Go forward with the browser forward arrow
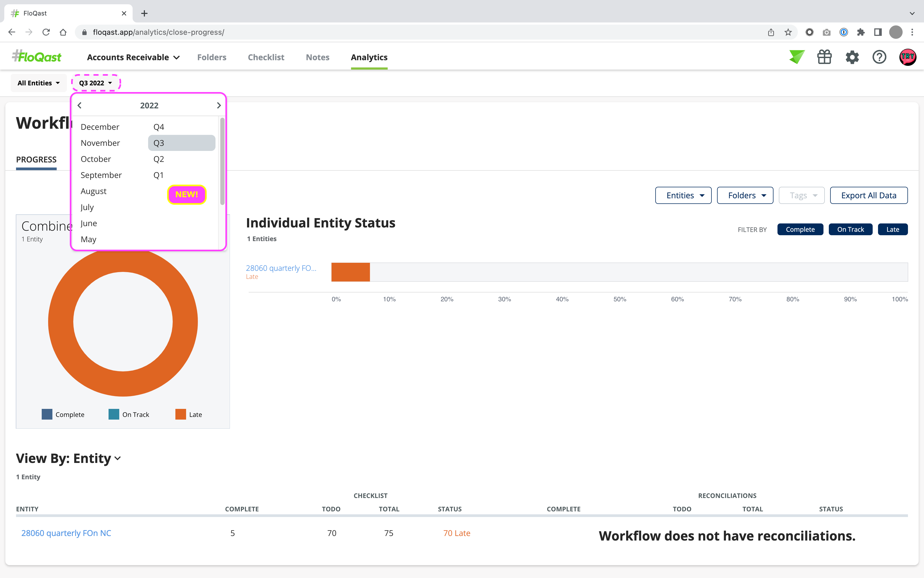 [29, 32]
